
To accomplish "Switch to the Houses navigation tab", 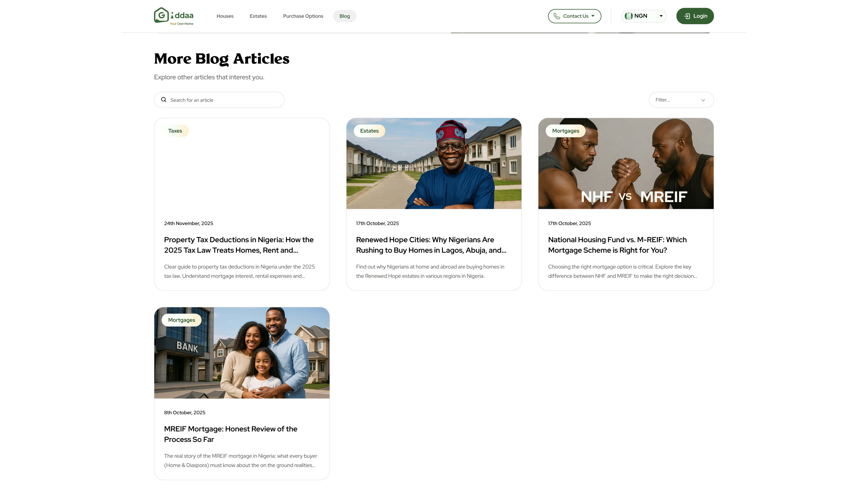I will 225,16.
